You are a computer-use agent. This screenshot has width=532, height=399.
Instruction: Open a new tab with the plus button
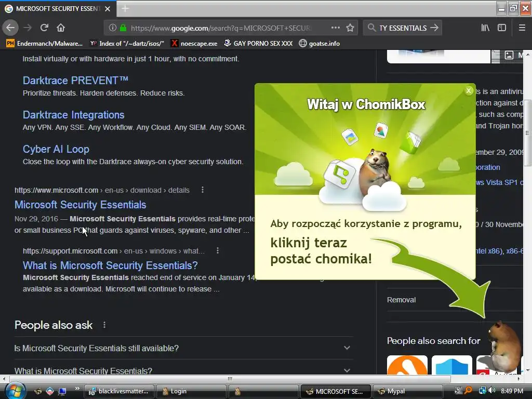click(125, 8)
